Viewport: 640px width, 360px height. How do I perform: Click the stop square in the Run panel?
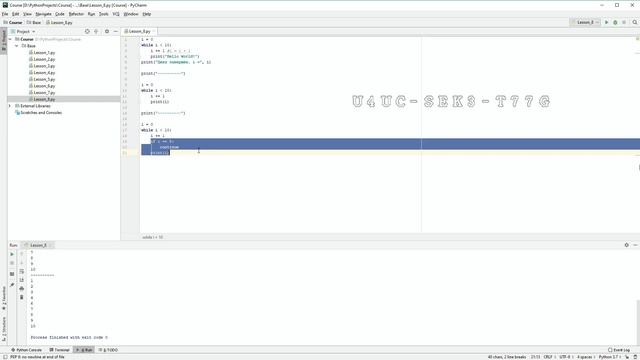click(x=12, y=263)
